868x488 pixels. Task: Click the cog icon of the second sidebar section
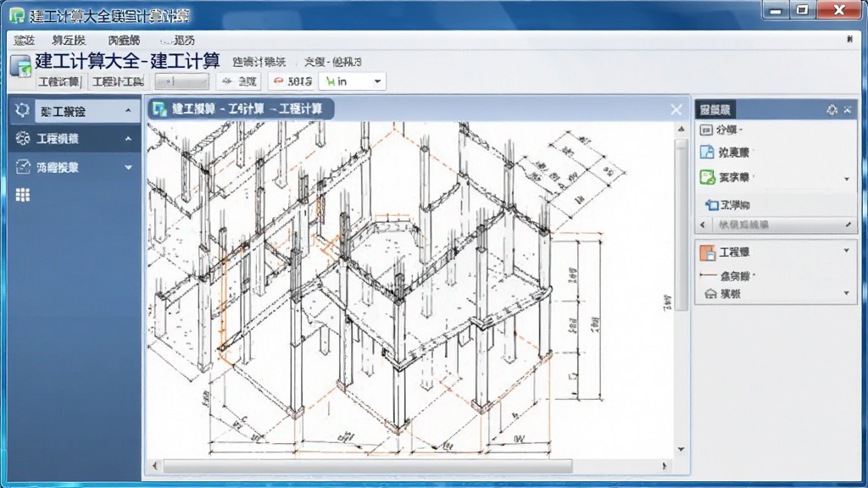point(23,138)
